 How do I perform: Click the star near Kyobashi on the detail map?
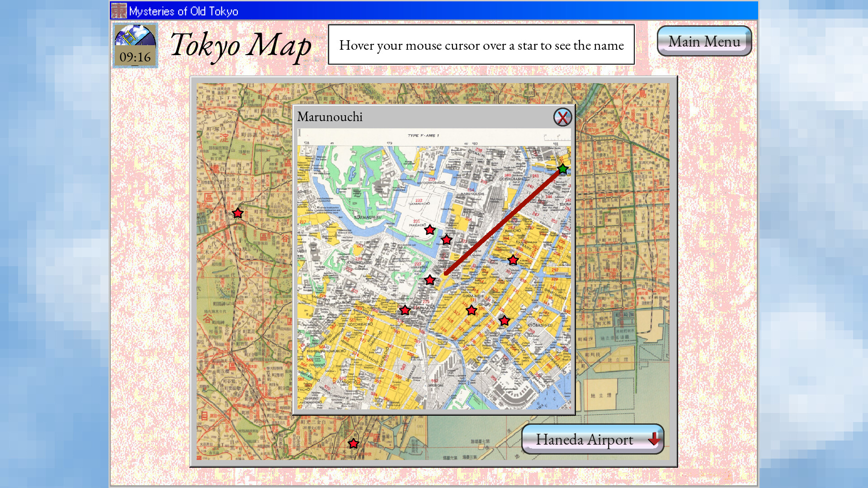click(x=513, y=259)
